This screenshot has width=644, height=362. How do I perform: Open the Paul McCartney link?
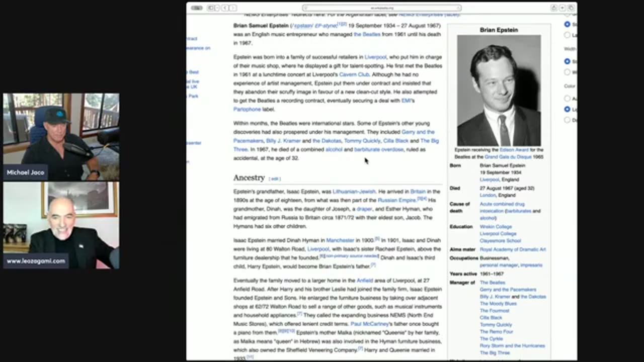tap(370, 324)
